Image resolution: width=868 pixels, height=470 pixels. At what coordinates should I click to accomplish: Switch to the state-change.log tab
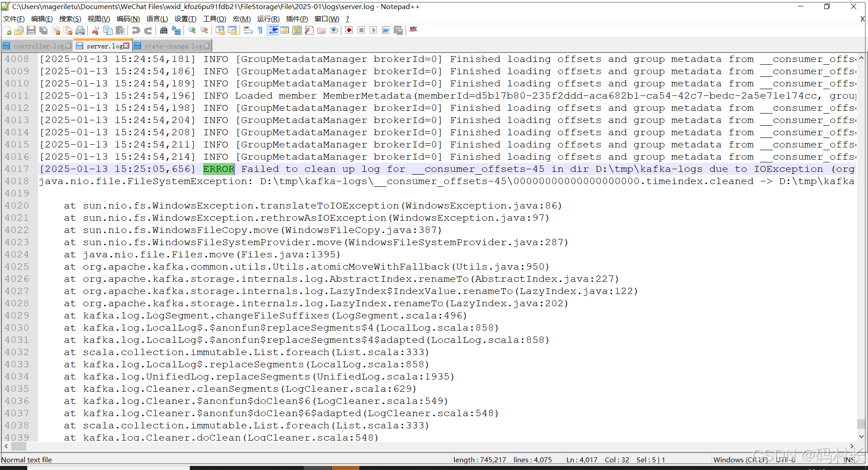point(173,46)
